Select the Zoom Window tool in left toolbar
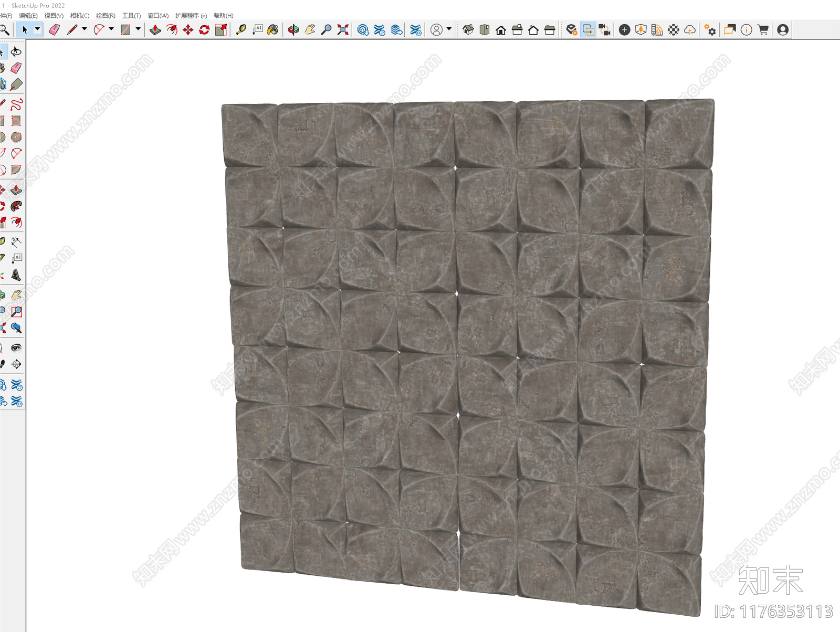This screenshot has width=840, height=632. pyautogui.click(x=16, y=311)
